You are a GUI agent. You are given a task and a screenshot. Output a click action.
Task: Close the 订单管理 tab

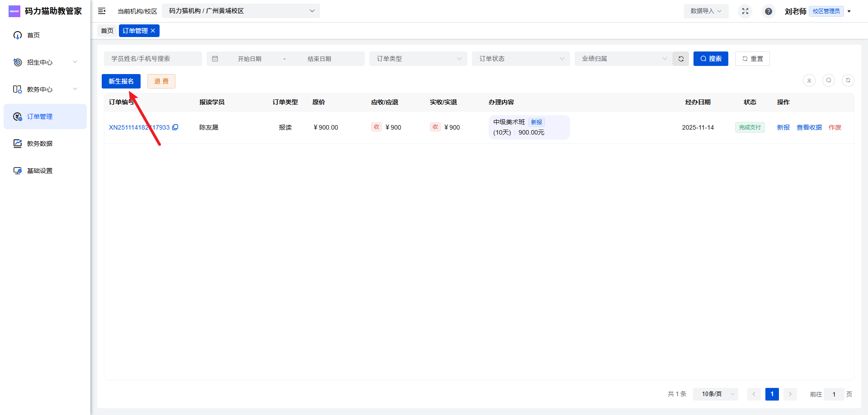tap(153, 31)
